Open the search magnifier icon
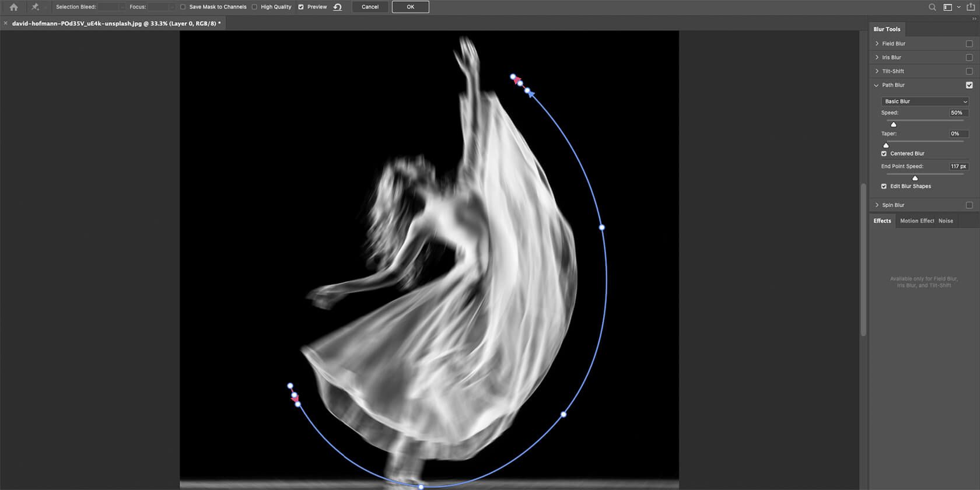Viewport: 980px width, 490px height. (932, 7)
